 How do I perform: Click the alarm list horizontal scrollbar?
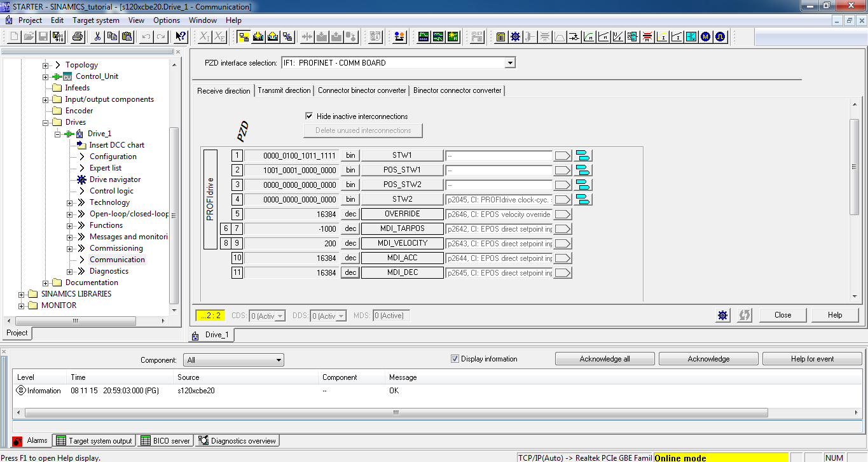click(x=396, y=412)
